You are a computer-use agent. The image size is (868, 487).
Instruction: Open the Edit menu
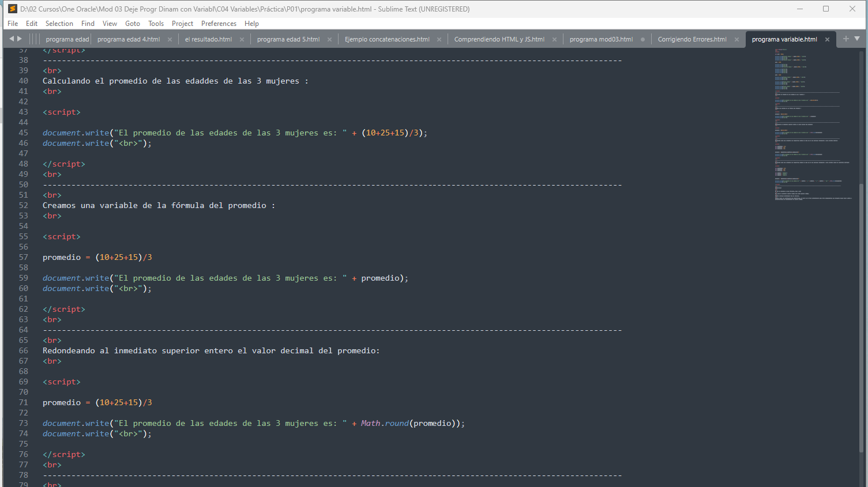coord(32,24)
